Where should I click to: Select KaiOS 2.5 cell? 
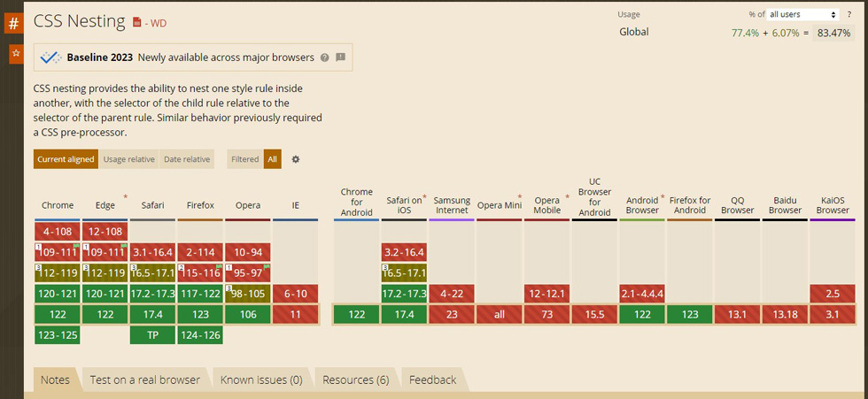(833, 294)
